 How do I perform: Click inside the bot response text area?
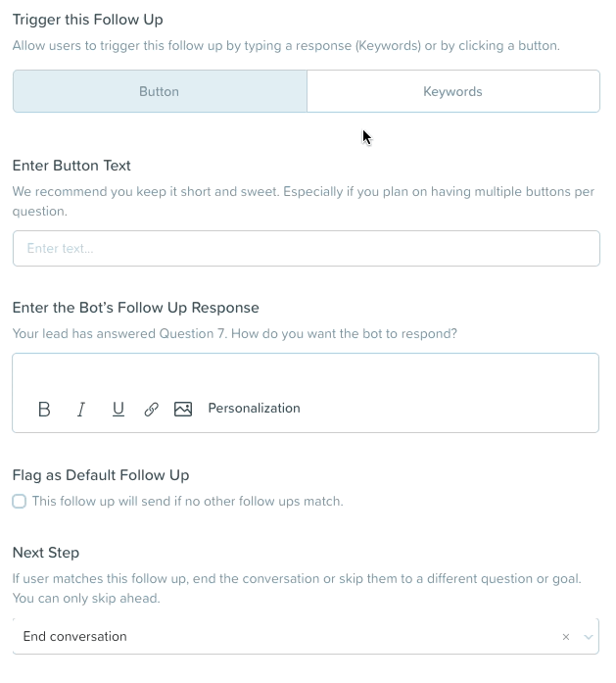click(306, 374)
